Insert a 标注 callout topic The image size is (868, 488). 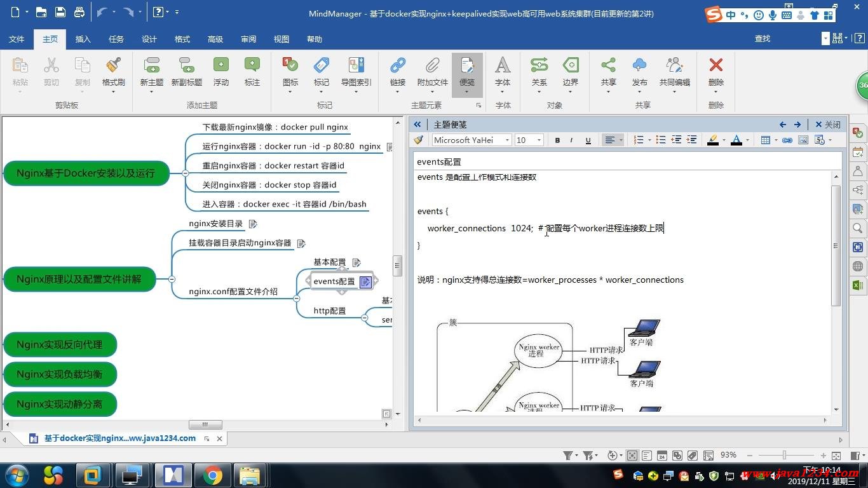[x=252, y=65]
